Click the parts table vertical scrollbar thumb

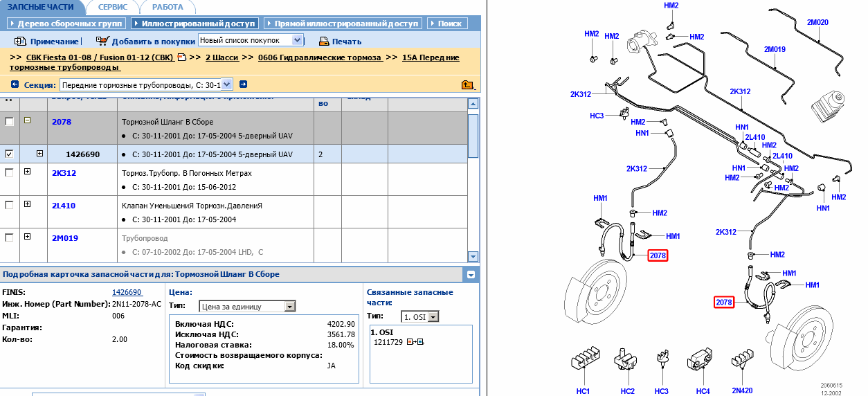click(x=473, y=135)
